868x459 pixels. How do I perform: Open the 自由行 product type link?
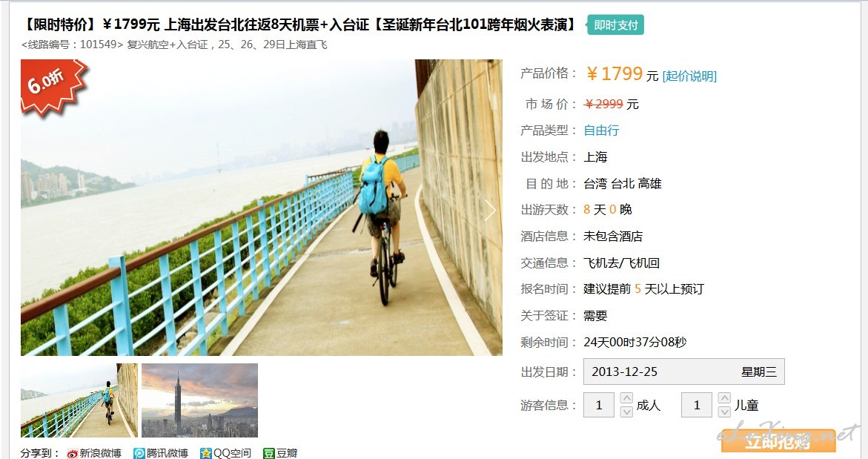click(x=601, y=130)
